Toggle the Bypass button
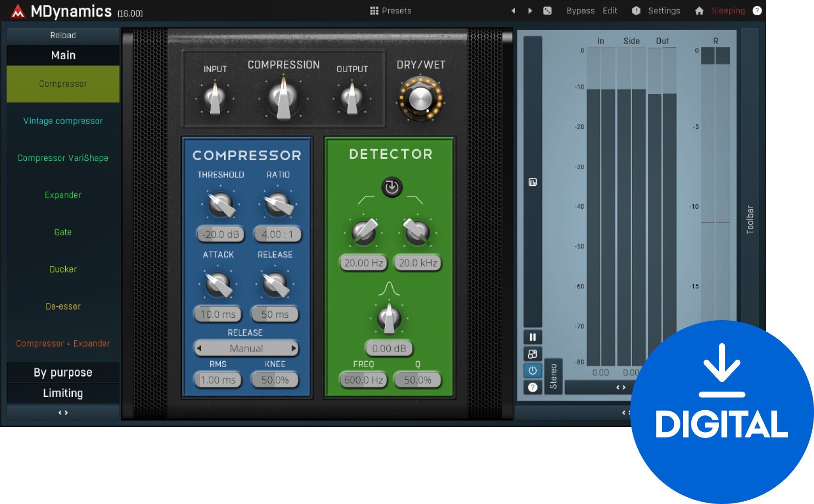 pyautogui.click(x=580, y=11)
